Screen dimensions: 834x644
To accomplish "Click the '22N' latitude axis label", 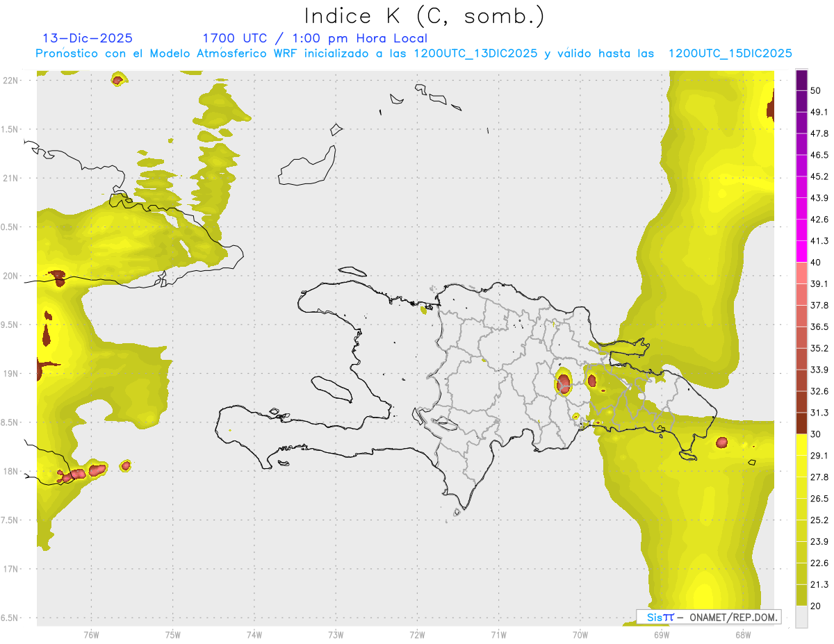I will tap(10, 81).
